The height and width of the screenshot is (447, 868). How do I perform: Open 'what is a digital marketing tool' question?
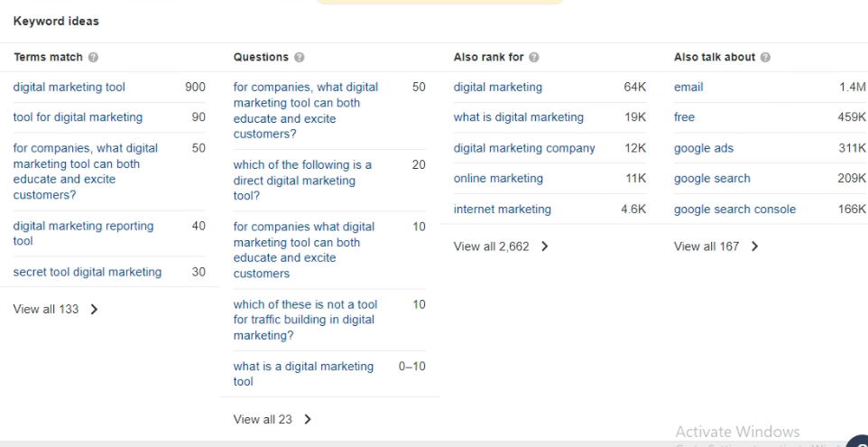pos(303,374)
